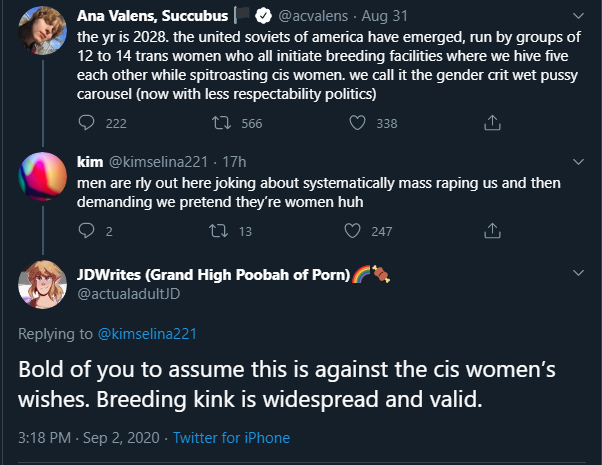Share the Ana Valens tweet
602x465 pixels.
(x=492, y=123)
